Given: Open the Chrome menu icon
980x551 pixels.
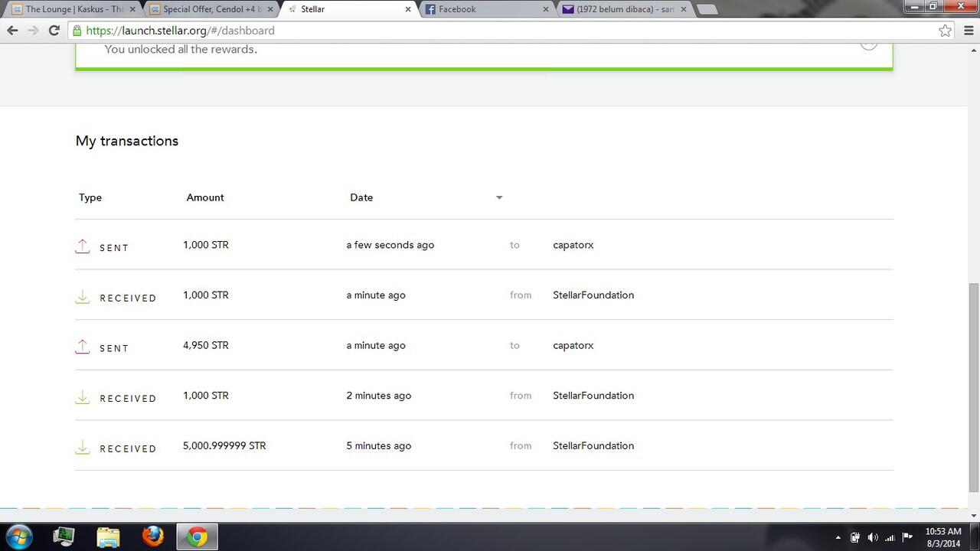Looking at the screenshot, I should (x=968, y=31).
